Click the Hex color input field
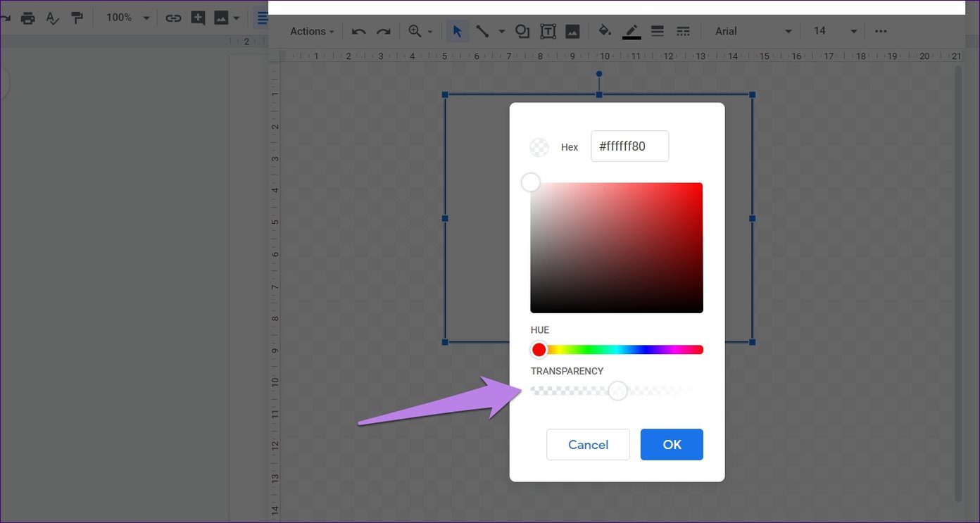Image resolution: width=980 pixels, height=523 pixels. pos(629,146)
